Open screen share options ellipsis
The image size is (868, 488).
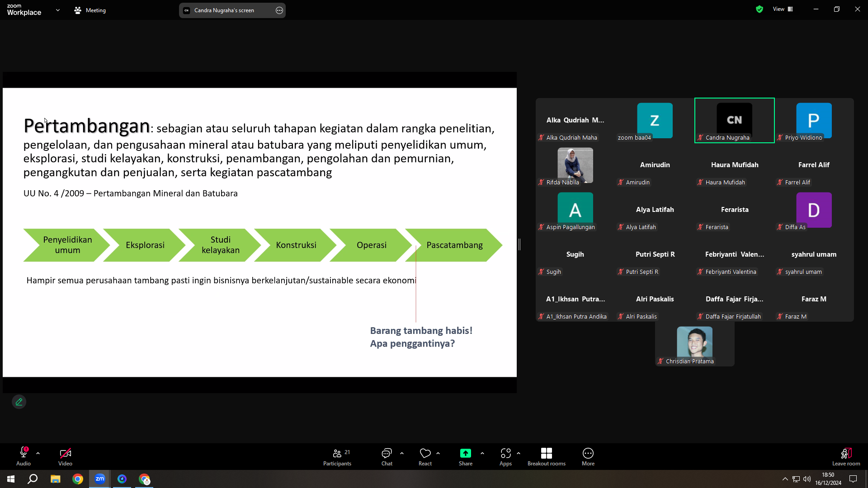(279, 10)
